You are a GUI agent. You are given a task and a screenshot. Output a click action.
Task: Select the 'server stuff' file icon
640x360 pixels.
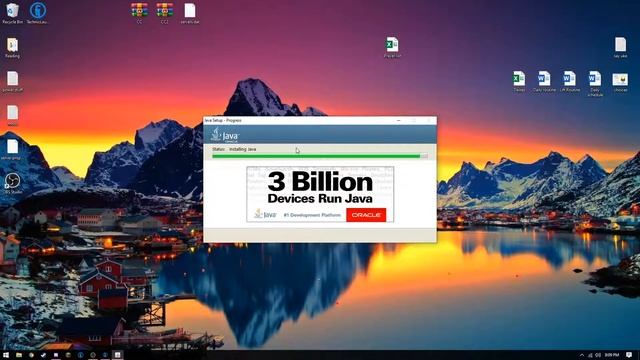[12, 81]
